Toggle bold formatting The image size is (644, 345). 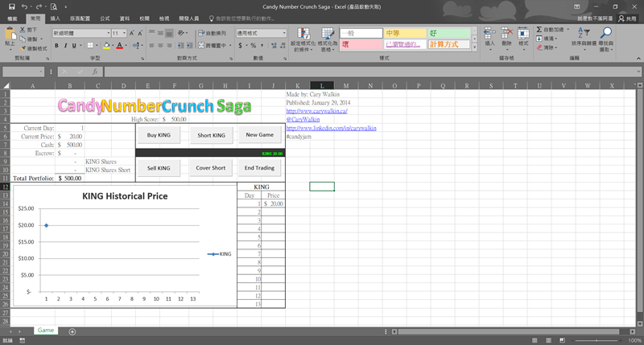click(56, 46)
